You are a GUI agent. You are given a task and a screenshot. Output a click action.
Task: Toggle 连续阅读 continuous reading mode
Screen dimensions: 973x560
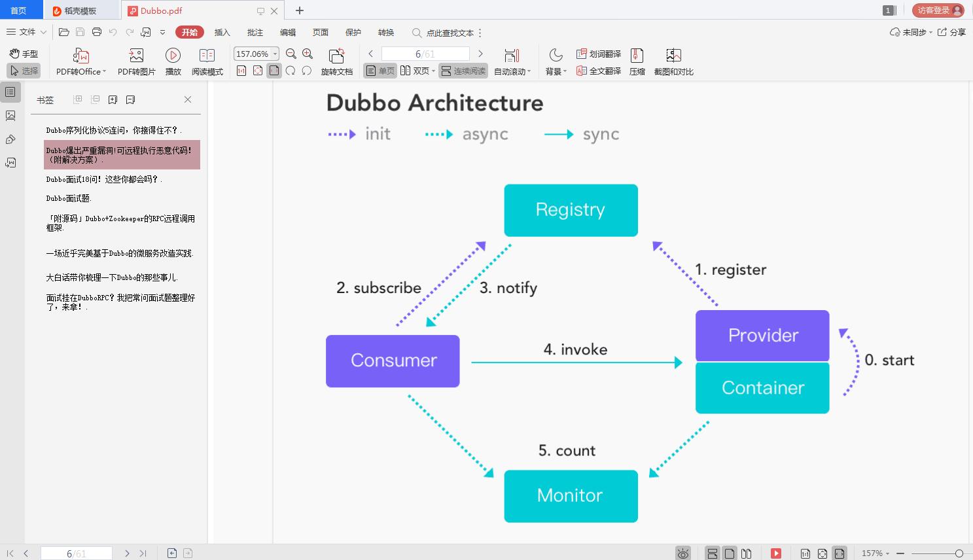pyautogui.click(x=463, y=71)
